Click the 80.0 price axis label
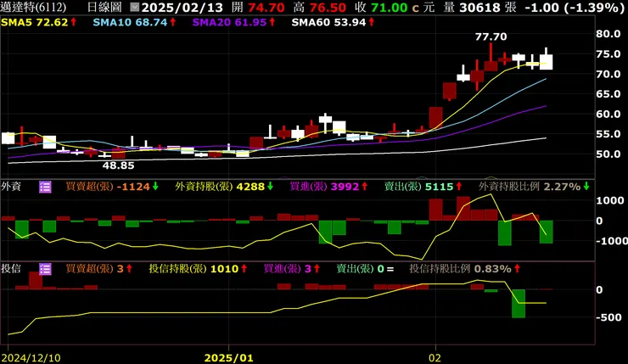The width and height of the screenshot is (628, 364). [608, 34]
